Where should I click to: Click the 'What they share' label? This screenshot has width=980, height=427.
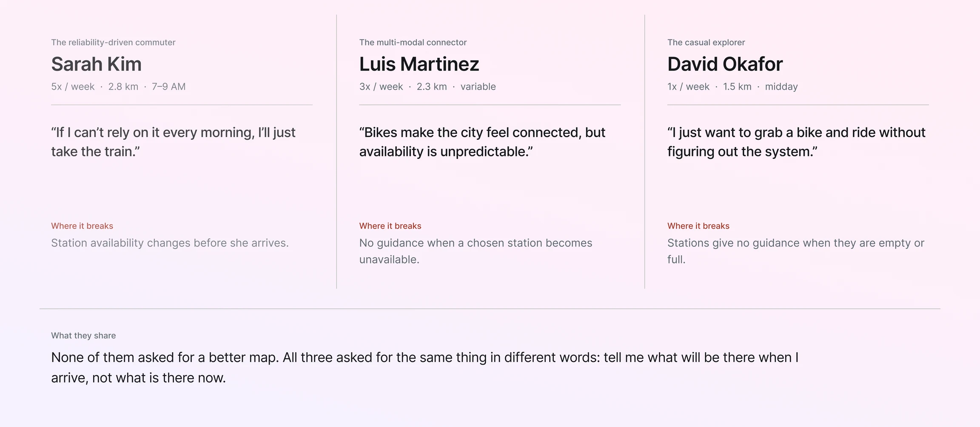[83, 336]
